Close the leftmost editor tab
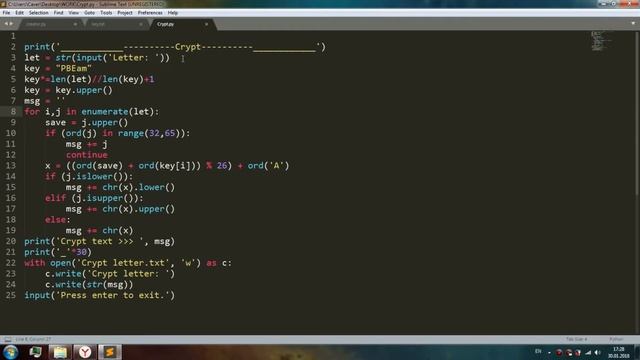 75,24
